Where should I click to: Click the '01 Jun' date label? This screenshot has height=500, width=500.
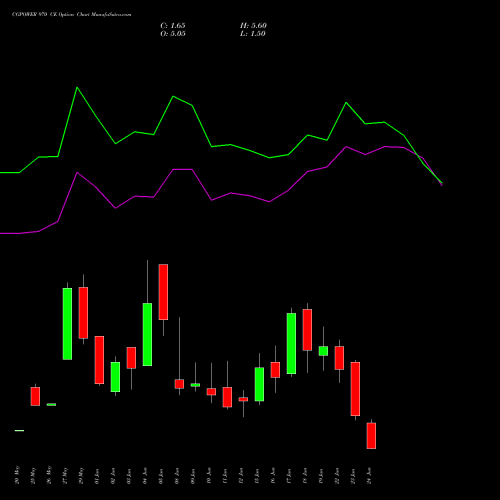pyautogui.click(x=97, y=476)
